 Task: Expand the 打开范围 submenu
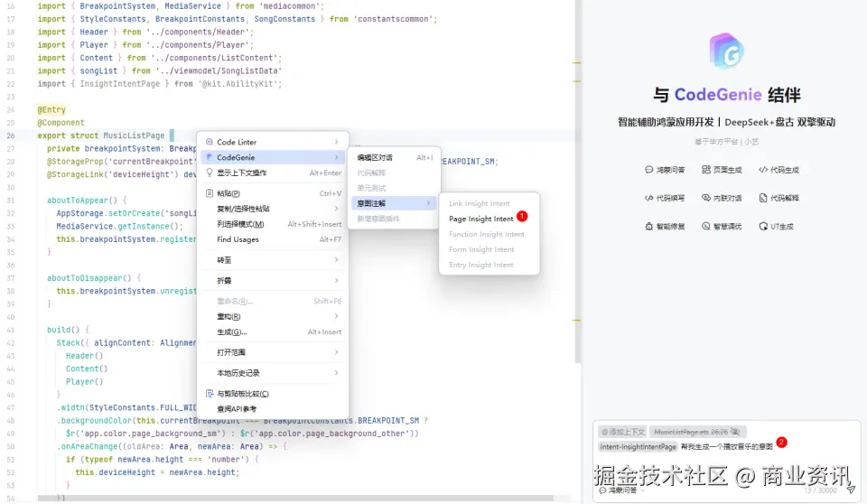pyautogui.click(x=273, y=352)
